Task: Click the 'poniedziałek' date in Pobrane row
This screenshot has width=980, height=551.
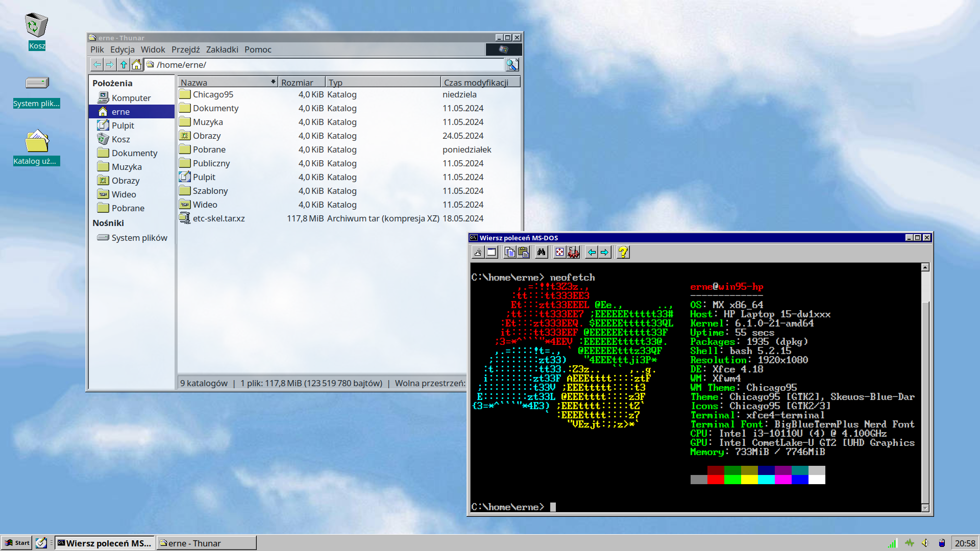Action: [467, 149]
